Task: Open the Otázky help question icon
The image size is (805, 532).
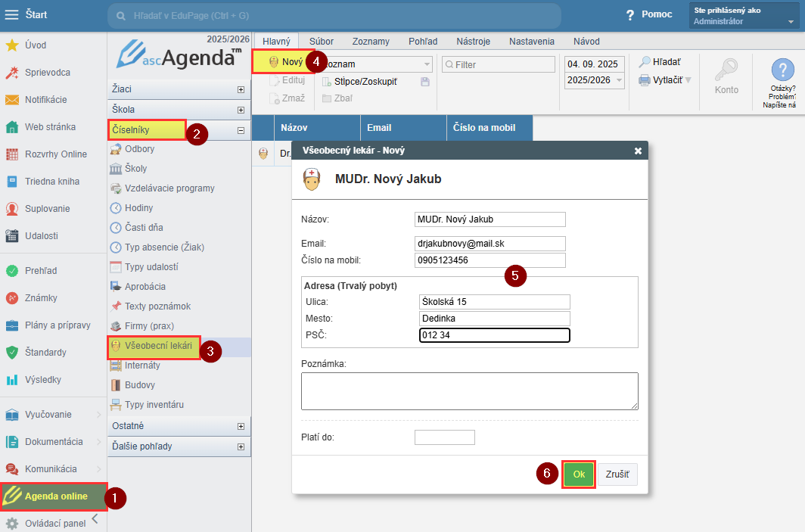Action: coord(782,70)
